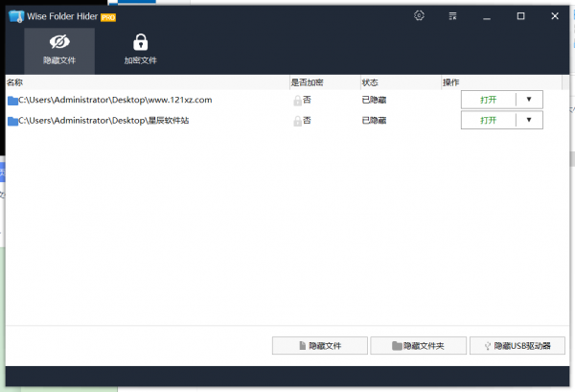
Task: Click the Wise Folder Hider logo icon
Action: pos(16,16)
